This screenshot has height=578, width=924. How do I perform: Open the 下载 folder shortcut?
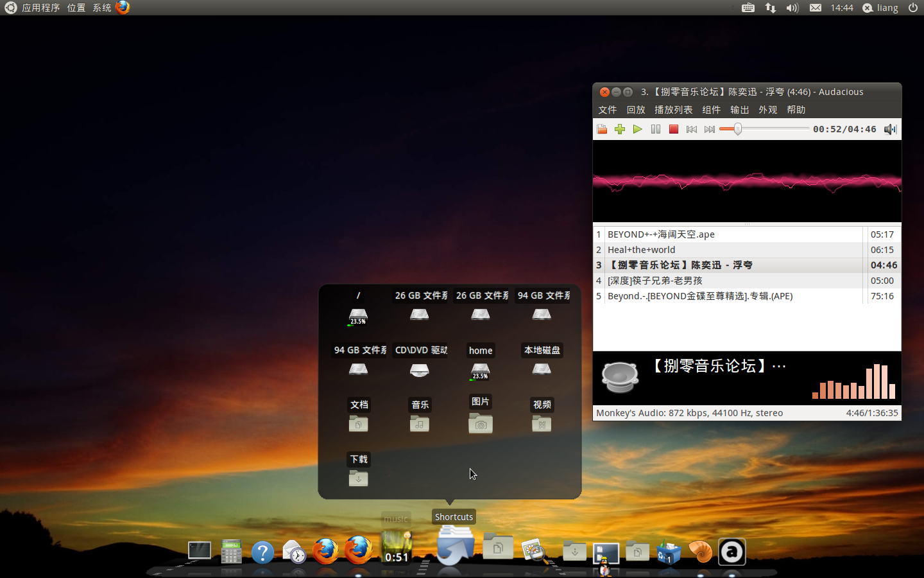[358, 478]
